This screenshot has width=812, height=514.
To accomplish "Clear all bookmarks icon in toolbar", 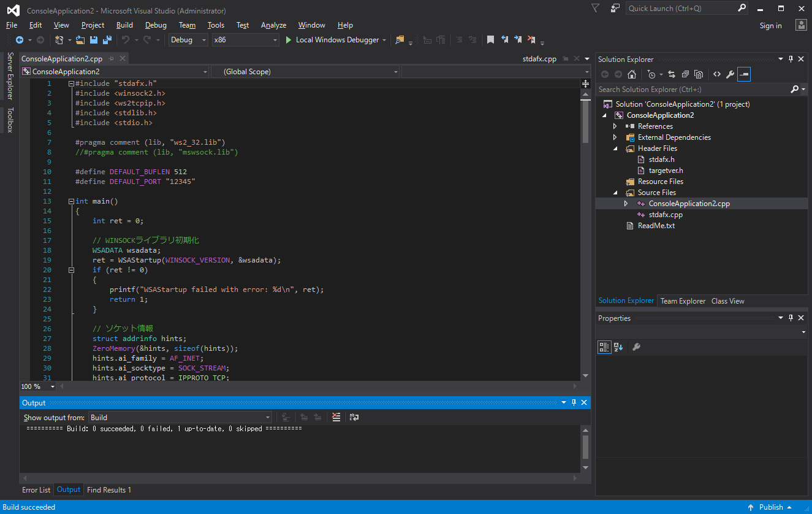I will (x=531, y=40).
